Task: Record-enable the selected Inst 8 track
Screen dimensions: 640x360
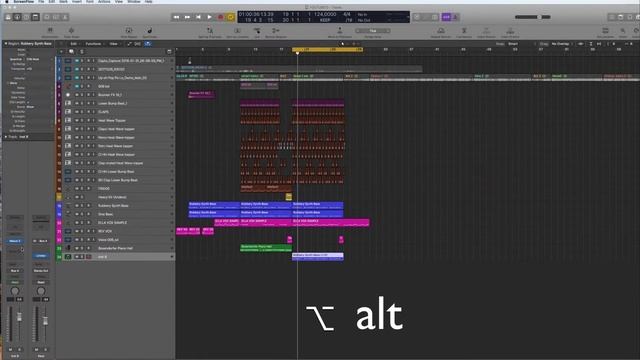Action: coord(89,257)
